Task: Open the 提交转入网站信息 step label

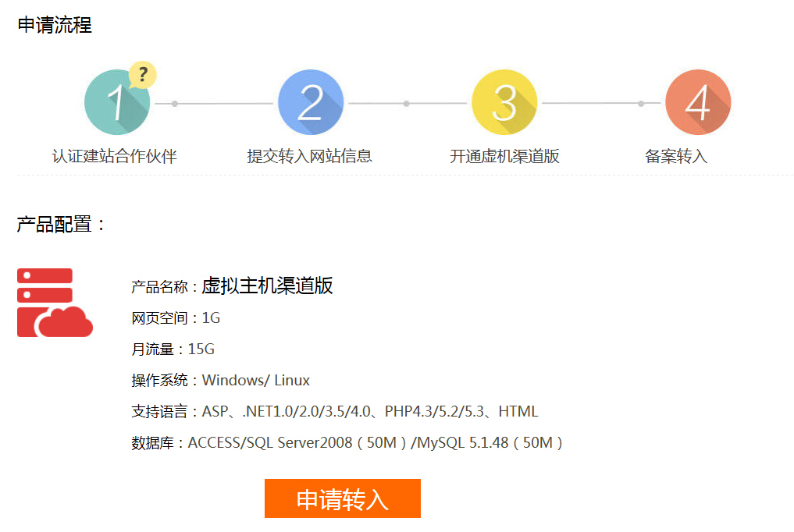Action: pyautogui.click(x=310, y=156)
